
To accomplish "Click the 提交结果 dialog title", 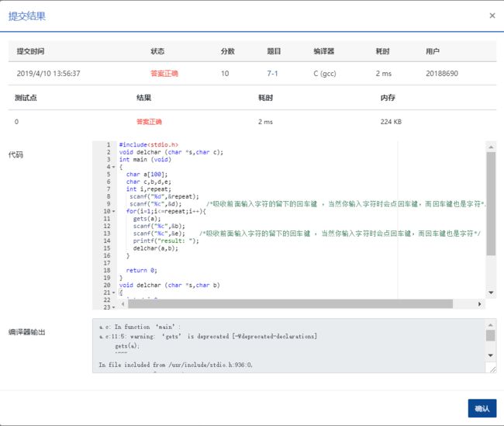I will tap(27, 16).
